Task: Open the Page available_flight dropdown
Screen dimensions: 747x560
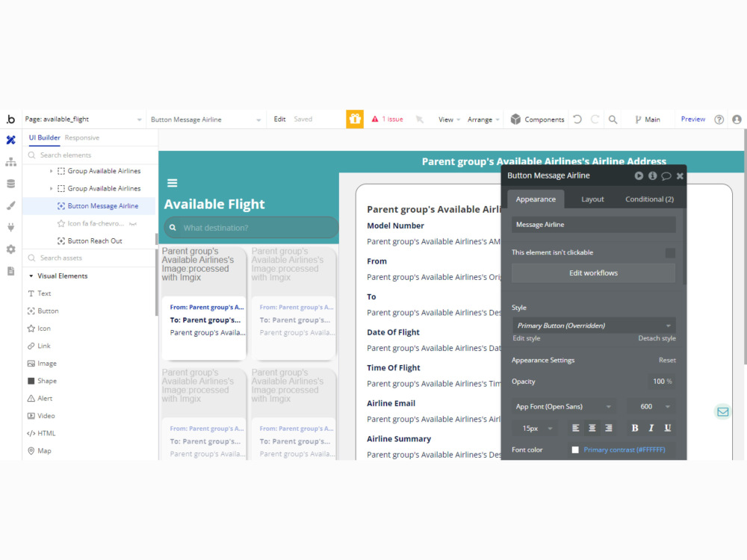Action: [x=84, y=119]
